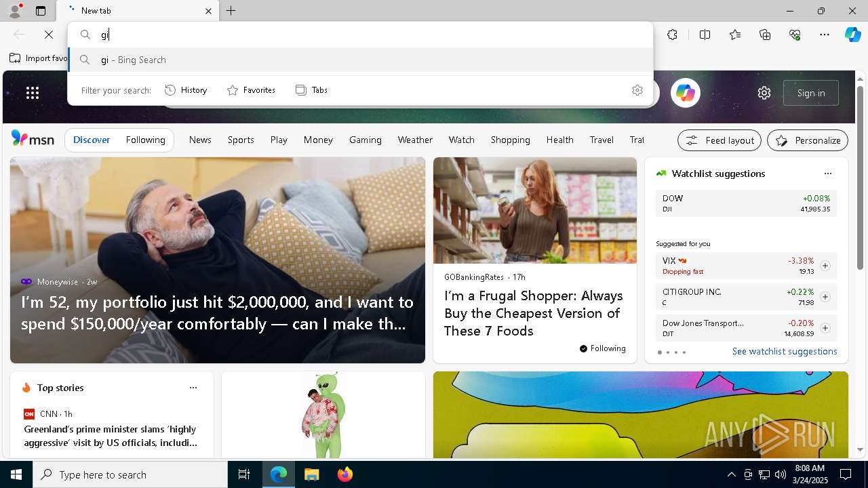Open Task View on taskbar
Screen dimensions: 868x488
(x=244, y=474)
